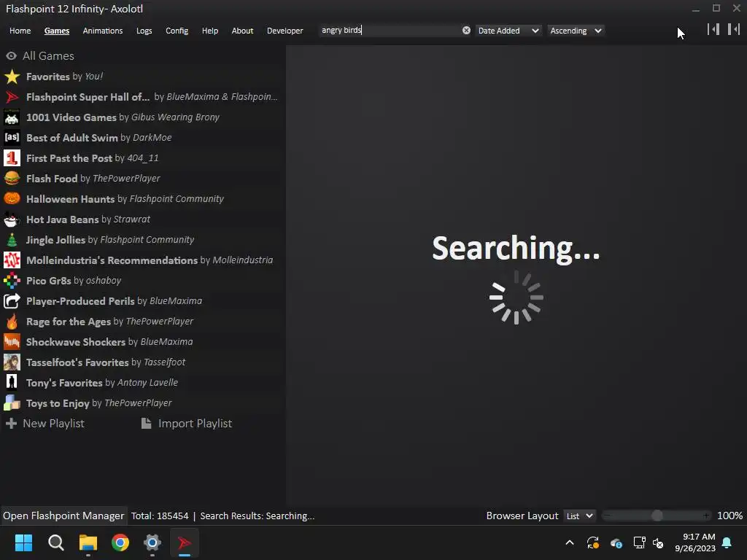Click the Hot Java Beans coffee icon
Image resolution: width=747 pixels, height=560 pixels.
coord(12,219)
